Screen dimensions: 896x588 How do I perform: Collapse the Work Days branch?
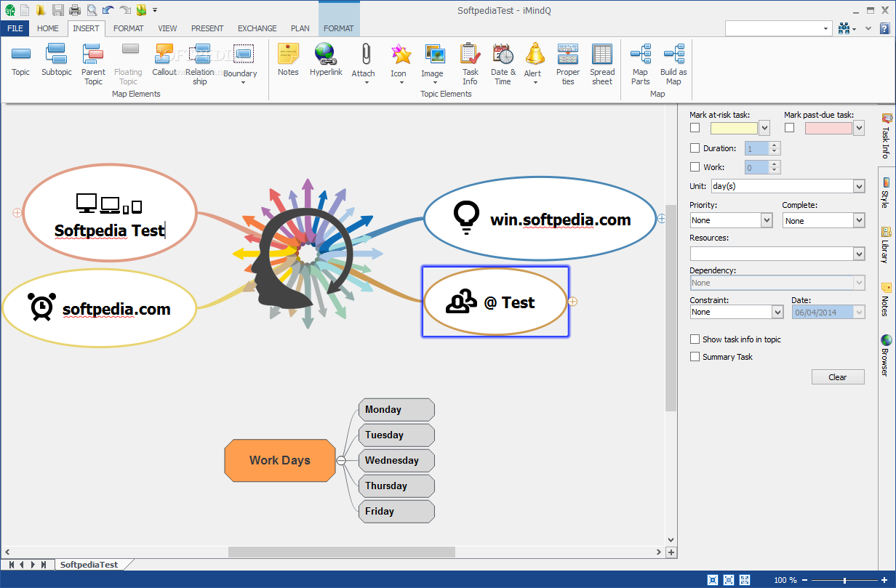coord(341,460)
